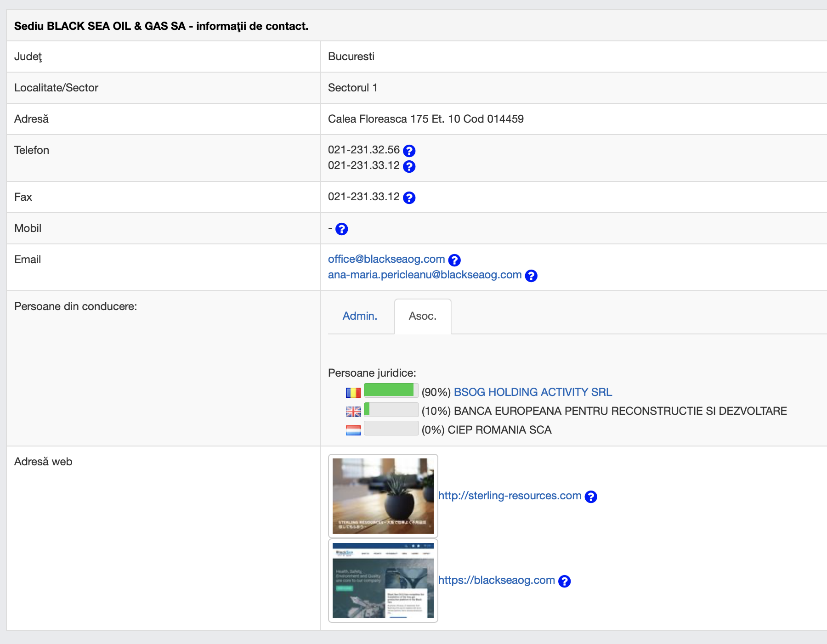This screenshot has height=644, width=827.
Task: Open http://sterling-resources.com link
Action: [510, 496]
